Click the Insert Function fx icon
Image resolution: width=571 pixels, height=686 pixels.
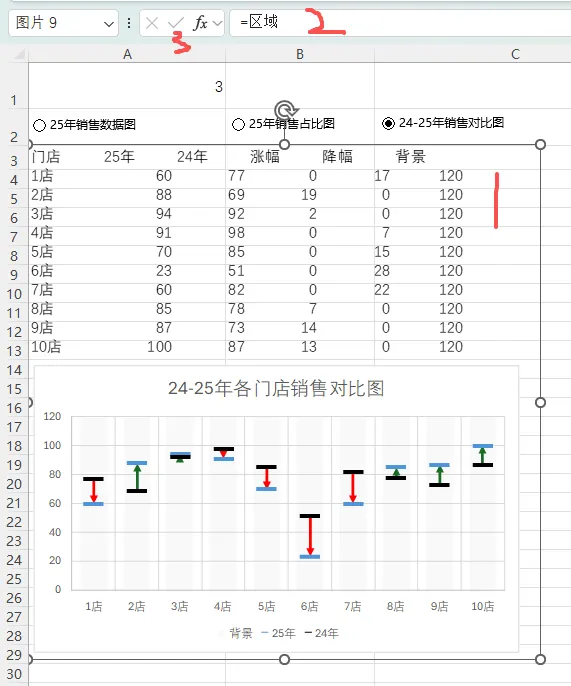(200, 23)
